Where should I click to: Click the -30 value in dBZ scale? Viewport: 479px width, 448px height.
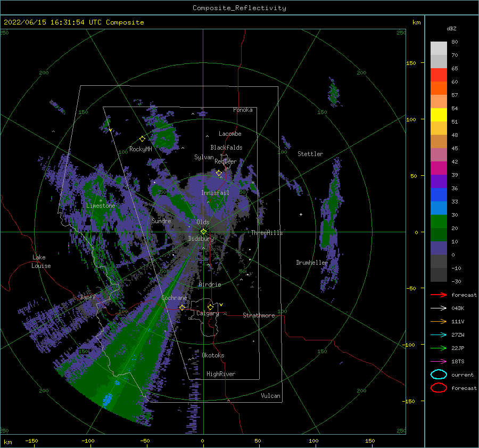click(456, 281)
